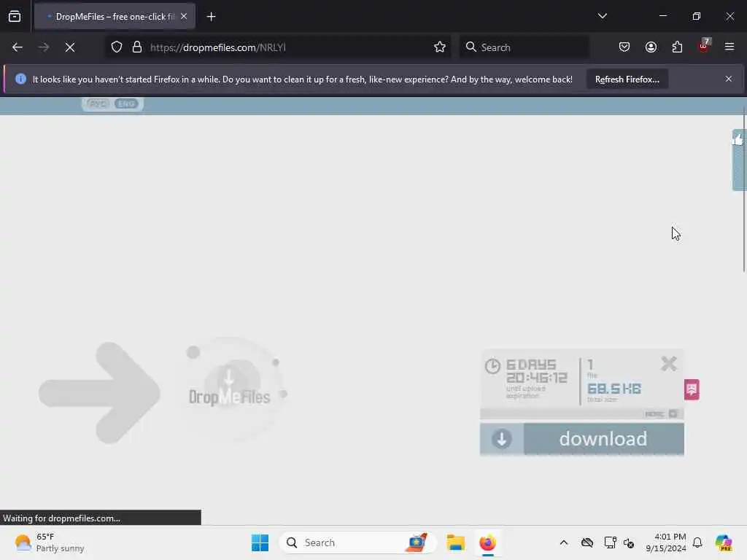This screenshot has width=747, height=560.
Task: Open the Firefox hamburger menu
Action: 729,47
